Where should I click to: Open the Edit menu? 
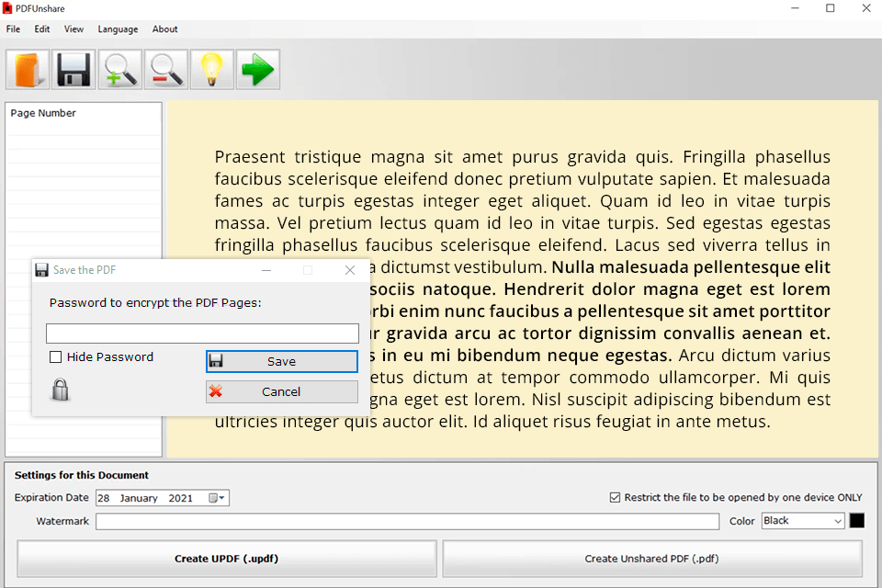(x=42, y=29)
